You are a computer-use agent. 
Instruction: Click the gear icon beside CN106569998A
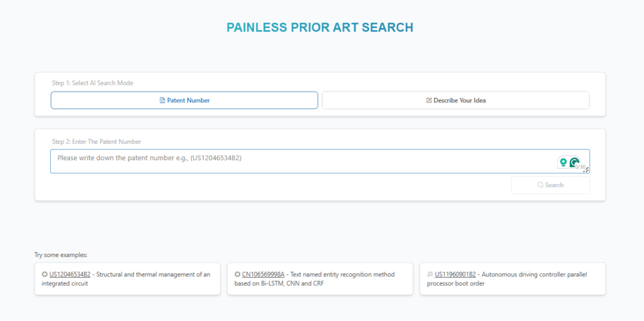[237, 275]
